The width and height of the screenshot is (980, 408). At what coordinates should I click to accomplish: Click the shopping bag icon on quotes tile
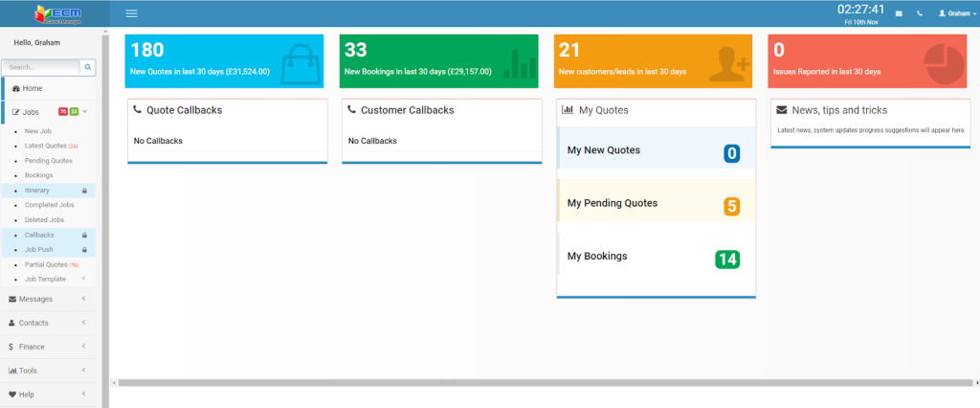[300, 61]
